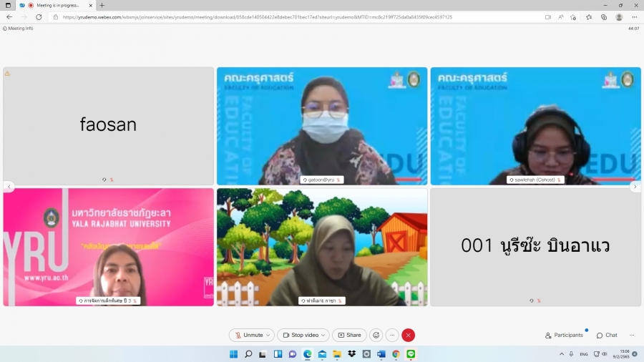Image resolution: width=644 pixels, height=362 pixels.
Task: Open LINE app from taskbar
Action: (x=411, y=354)
